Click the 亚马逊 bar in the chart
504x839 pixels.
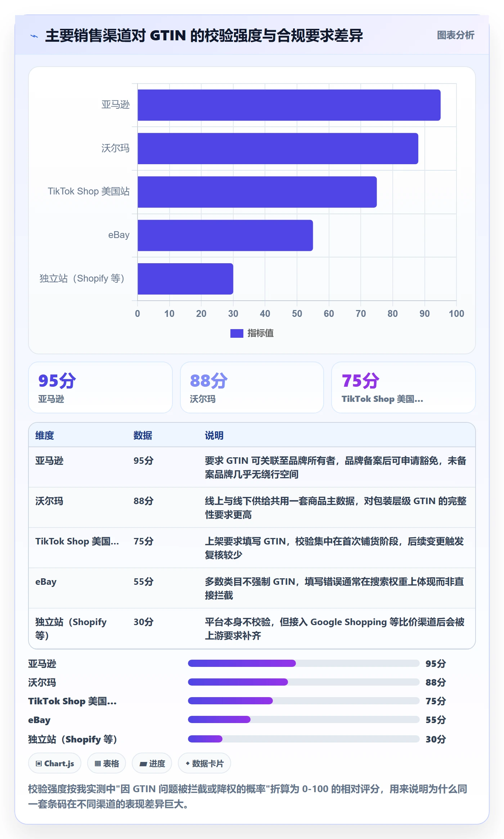click(x=289, y=105)
